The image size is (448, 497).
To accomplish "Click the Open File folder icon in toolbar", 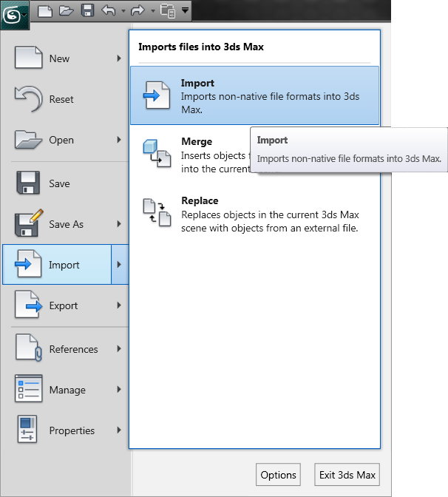I will 67,11.
